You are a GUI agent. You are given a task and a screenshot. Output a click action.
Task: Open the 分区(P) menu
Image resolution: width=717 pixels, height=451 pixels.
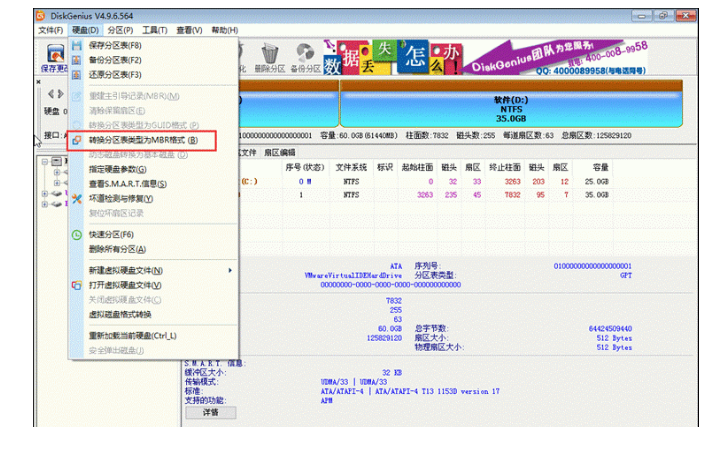tap(120, 30)
